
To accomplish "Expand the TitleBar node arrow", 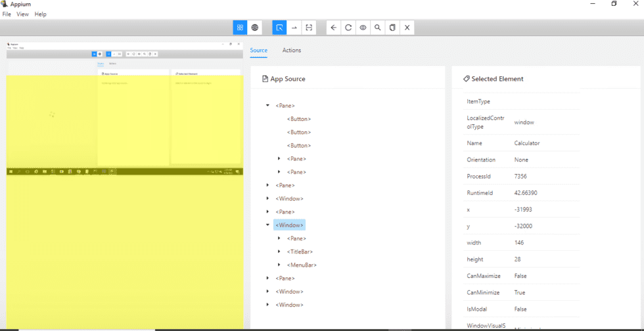I will [279, 252].
